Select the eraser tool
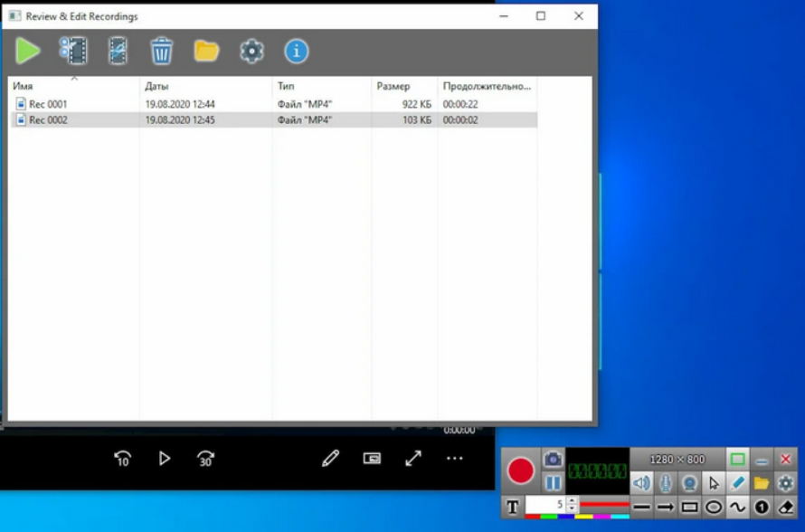 click(786, 508)
